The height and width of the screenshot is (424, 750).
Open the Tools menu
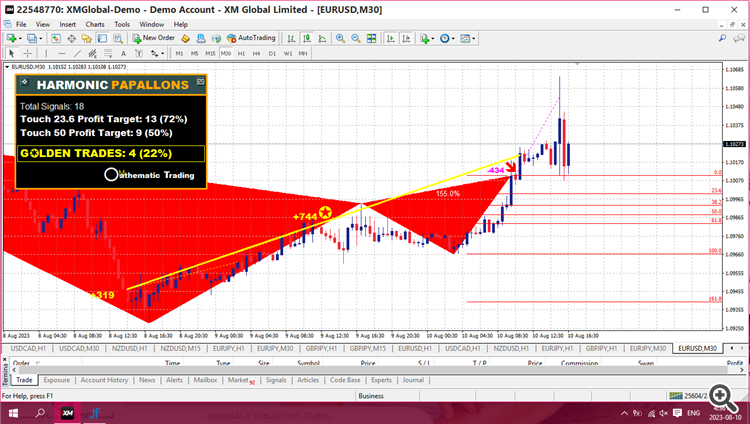(122, 24)
